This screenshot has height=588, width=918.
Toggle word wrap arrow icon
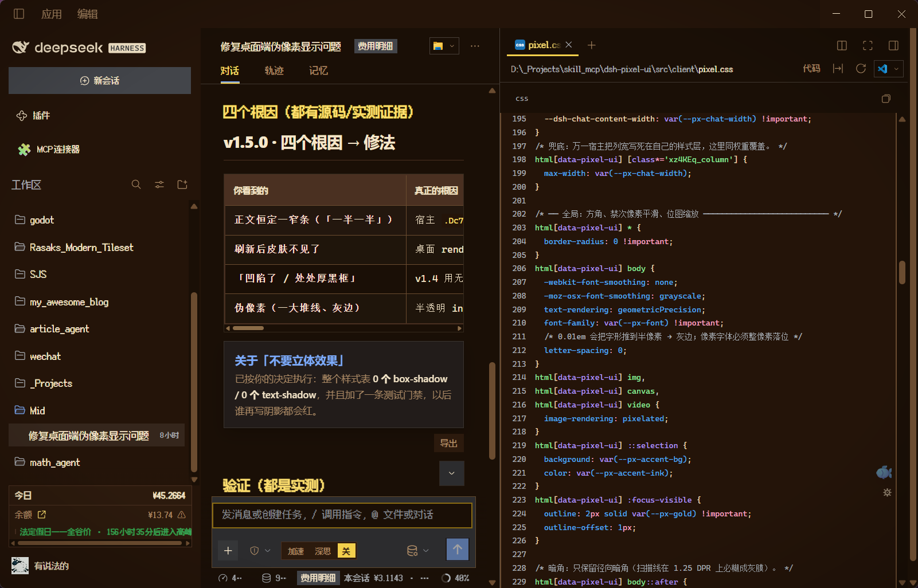click(838, 69)
